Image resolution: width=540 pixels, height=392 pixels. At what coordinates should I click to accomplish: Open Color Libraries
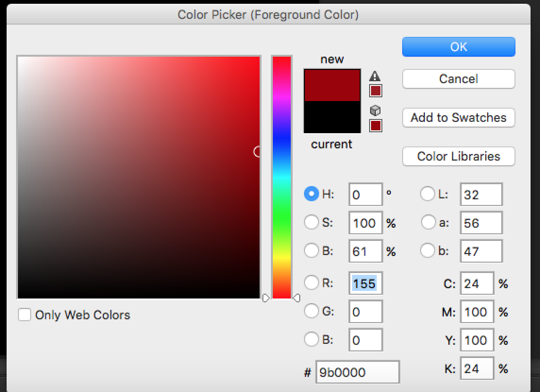coord(458,156)
